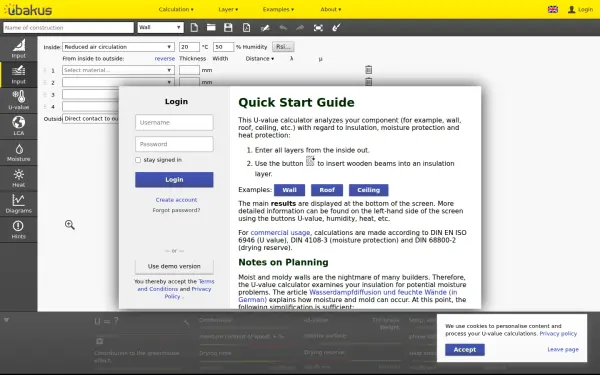The width and height of the screenshot is (600, 375).
Task: Click the undo arrow icon
Action: coord(283,28)
